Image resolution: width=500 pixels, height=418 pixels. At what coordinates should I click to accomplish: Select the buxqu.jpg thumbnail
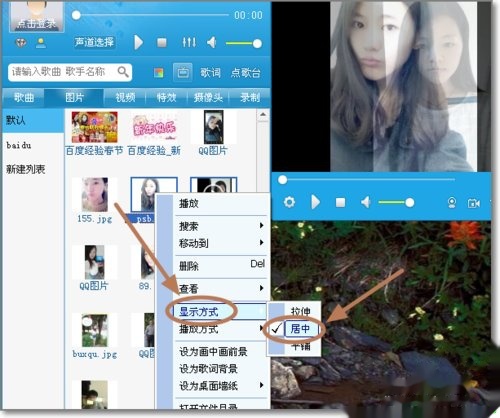point(95,330)
